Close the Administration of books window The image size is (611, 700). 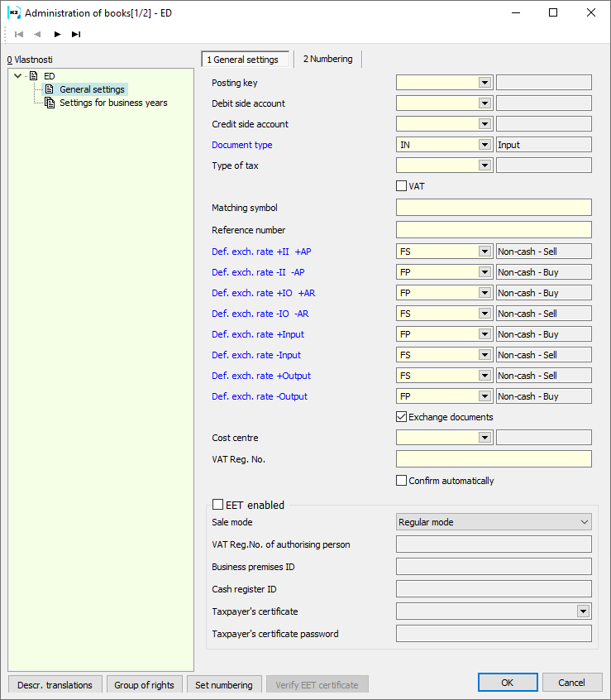tap(591, 12)
